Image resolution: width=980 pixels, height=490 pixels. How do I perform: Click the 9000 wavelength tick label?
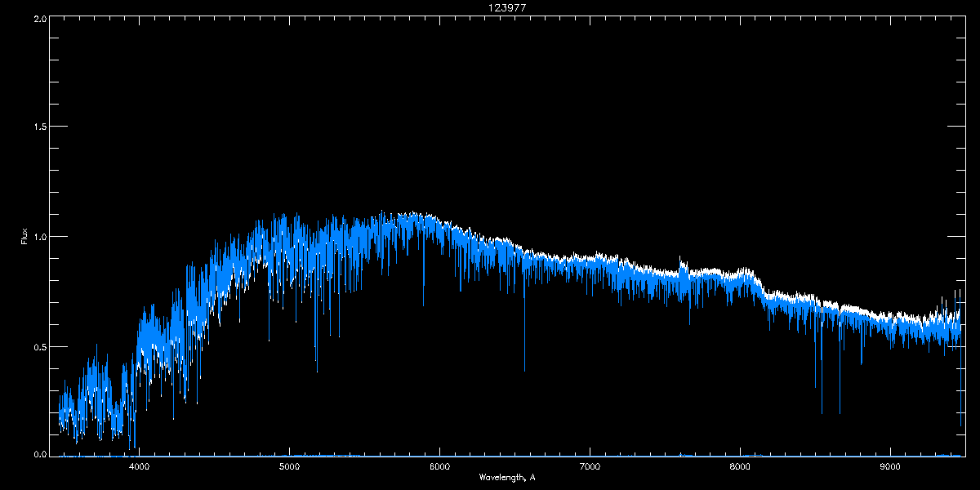coord(890,467)
